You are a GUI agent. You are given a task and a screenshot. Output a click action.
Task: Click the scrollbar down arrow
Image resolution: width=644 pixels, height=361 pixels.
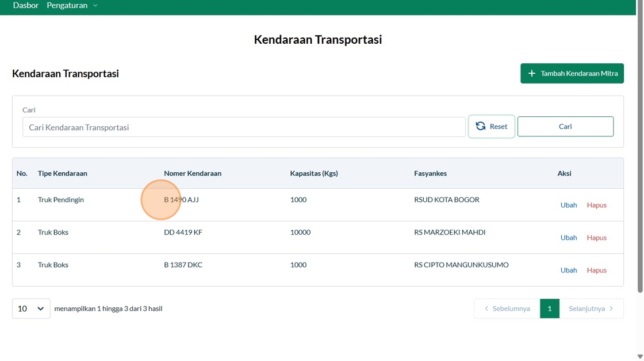(x=640, y=357)
